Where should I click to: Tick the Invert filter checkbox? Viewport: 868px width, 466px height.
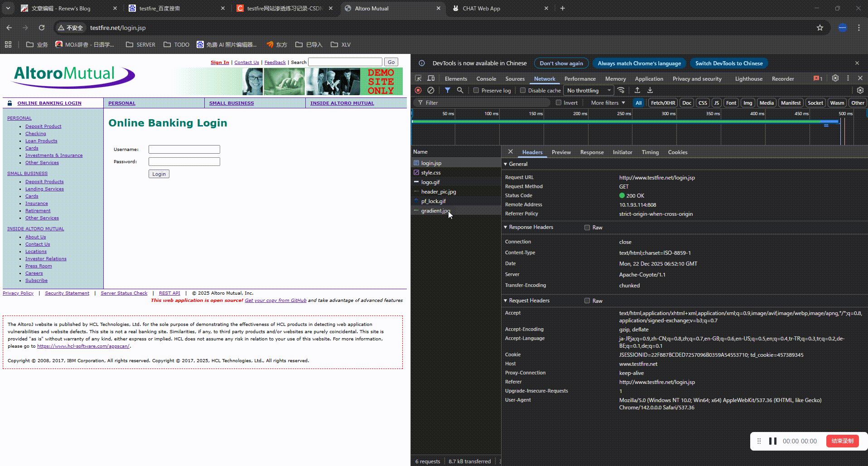[x=559, y=103]
